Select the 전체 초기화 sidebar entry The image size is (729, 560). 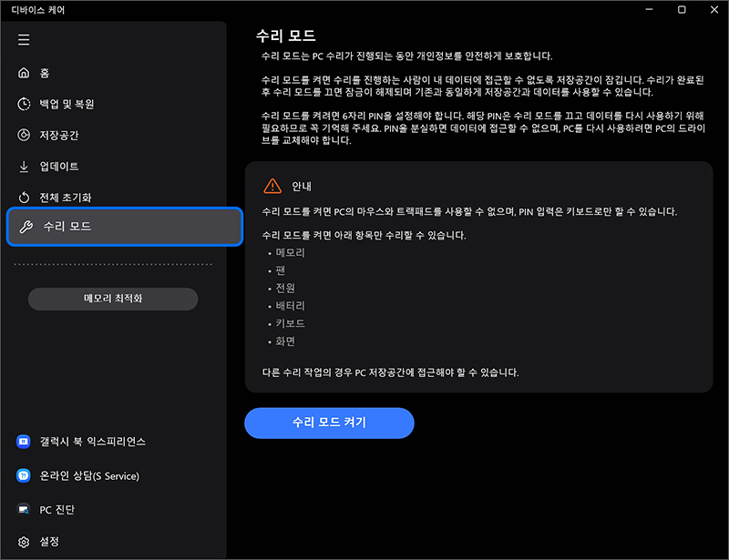click(x=71, y=197)
